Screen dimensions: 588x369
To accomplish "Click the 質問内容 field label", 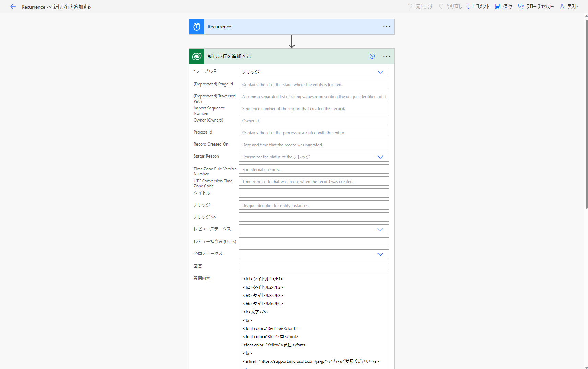I will coord(202,278).
